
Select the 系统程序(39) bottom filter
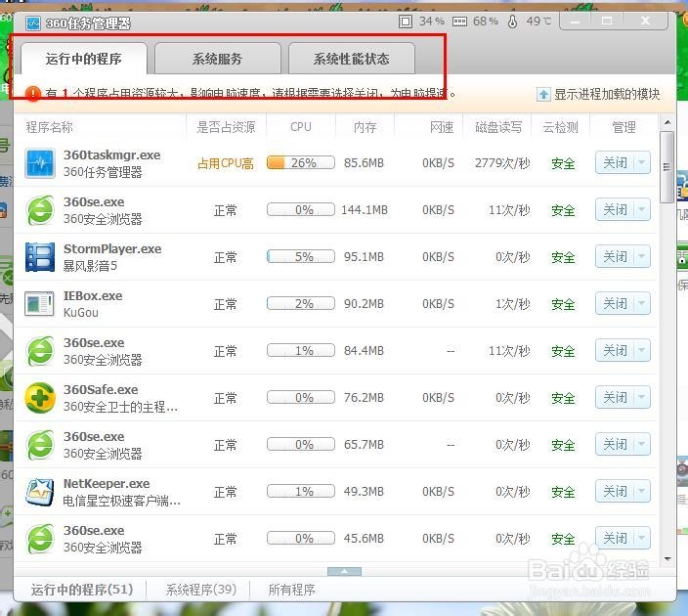tap(201, 590)
